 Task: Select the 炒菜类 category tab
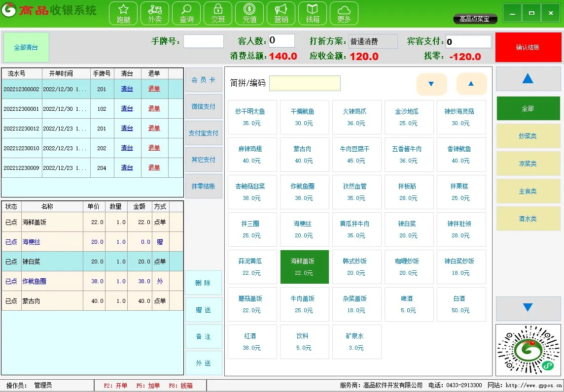pyautogui.click(x=528, y=136)
